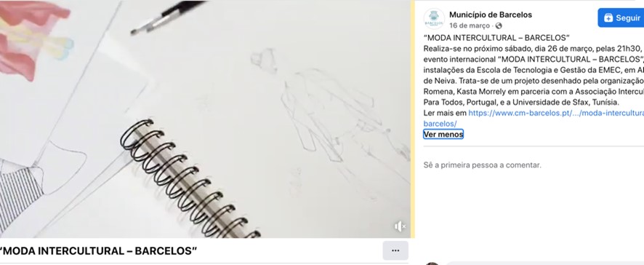Click the commenter avatar beside comment box
This screenshot has width=644, height=265.
point(432,264)
